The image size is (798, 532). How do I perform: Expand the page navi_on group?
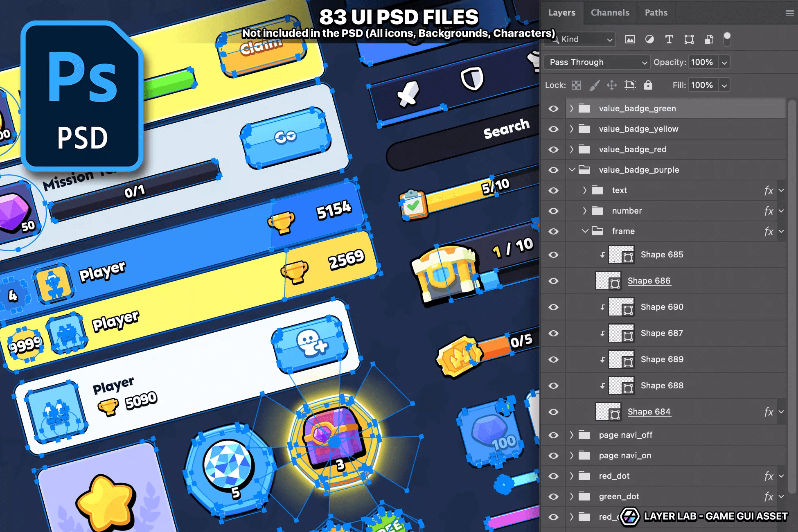click(x=572, y=455)
